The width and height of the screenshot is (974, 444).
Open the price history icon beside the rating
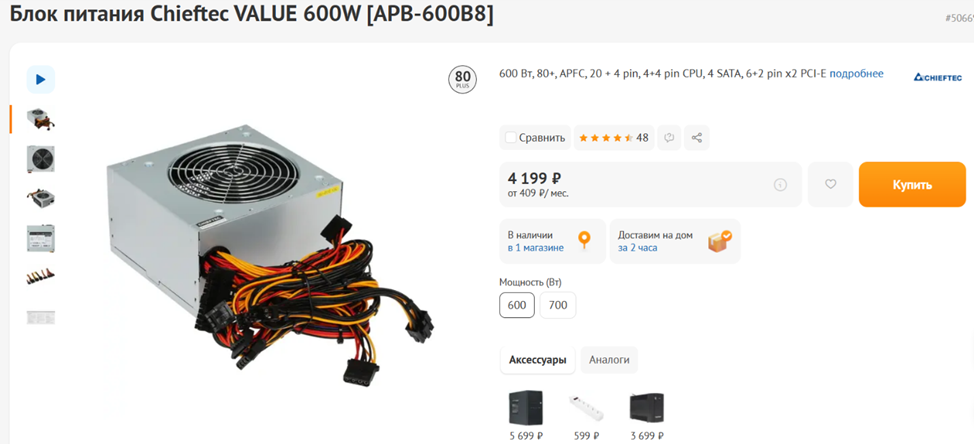pos(669,138)
